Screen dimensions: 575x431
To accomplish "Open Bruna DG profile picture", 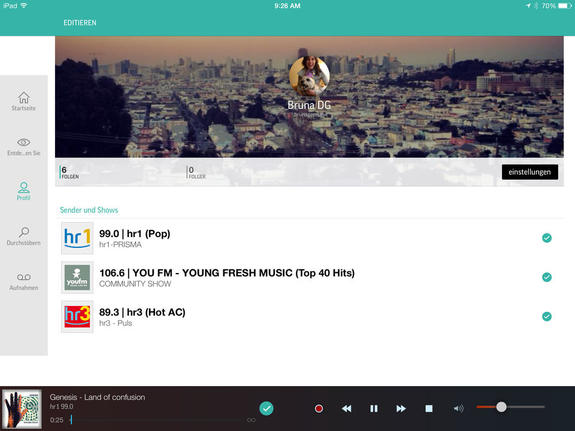I will coord(309,76).
